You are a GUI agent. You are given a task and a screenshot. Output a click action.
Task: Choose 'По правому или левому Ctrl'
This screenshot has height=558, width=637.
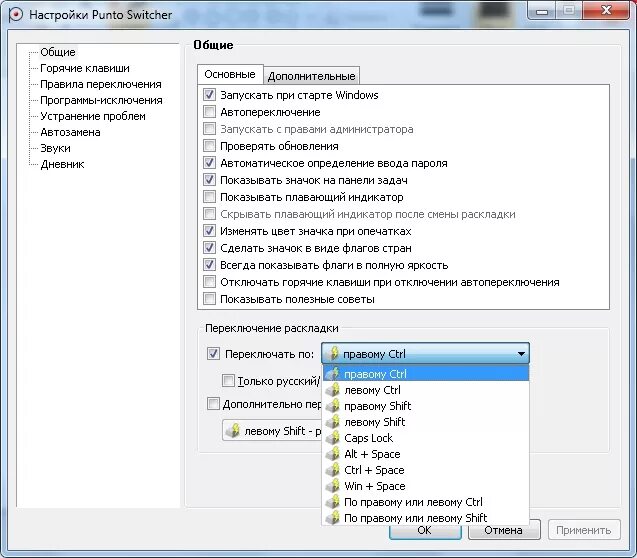425,502
